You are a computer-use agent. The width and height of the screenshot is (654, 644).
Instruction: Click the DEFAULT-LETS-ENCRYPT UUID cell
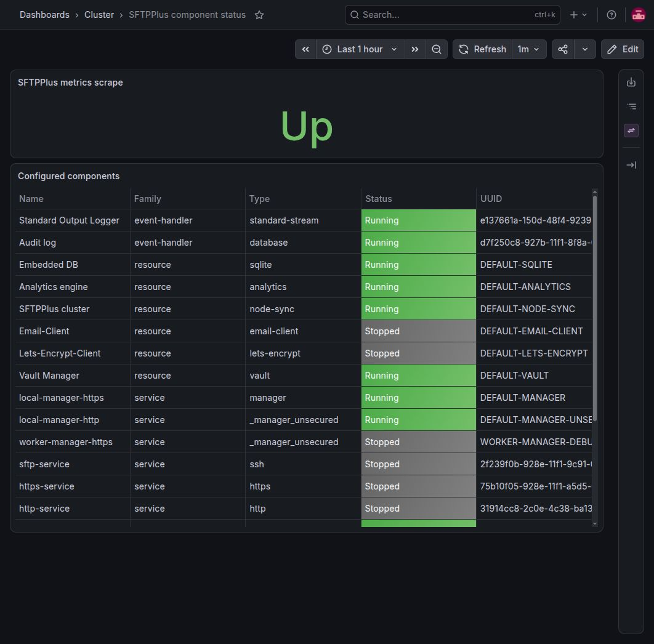click(534, 353)
